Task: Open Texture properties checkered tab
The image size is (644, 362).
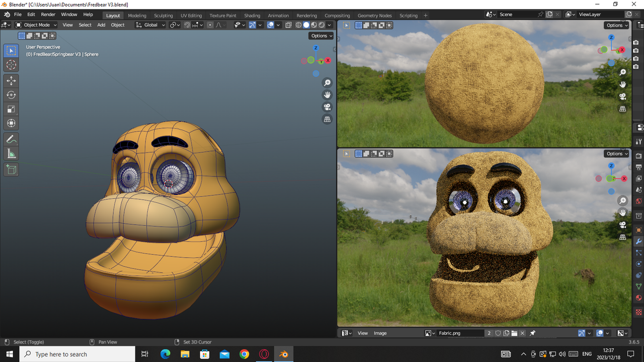Action: click(x=639, y=312)
